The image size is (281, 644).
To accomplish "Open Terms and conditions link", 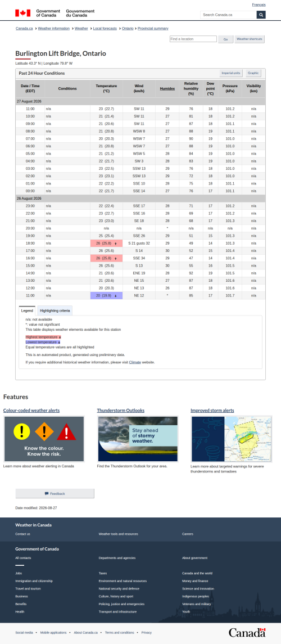I will 119,633.
